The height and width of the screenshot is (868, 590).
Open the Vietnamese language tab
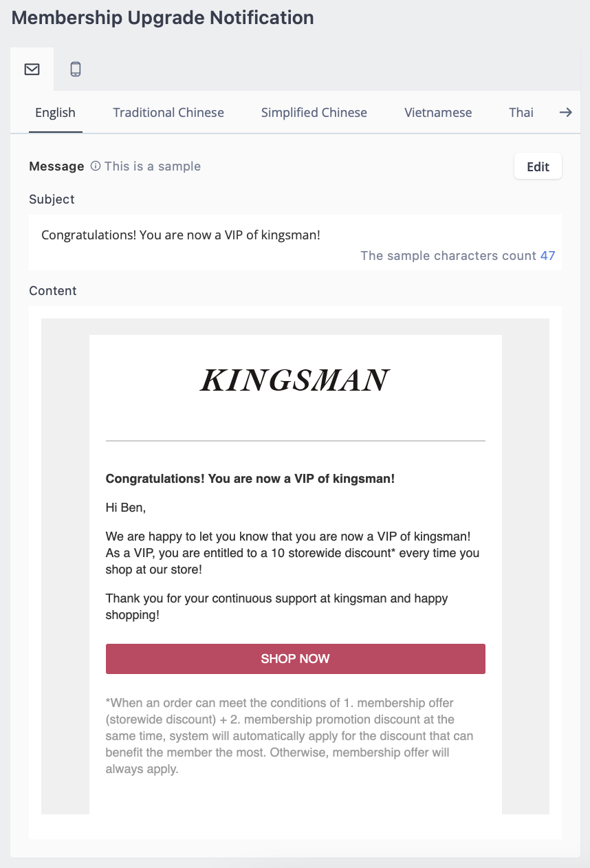[438, 112]
